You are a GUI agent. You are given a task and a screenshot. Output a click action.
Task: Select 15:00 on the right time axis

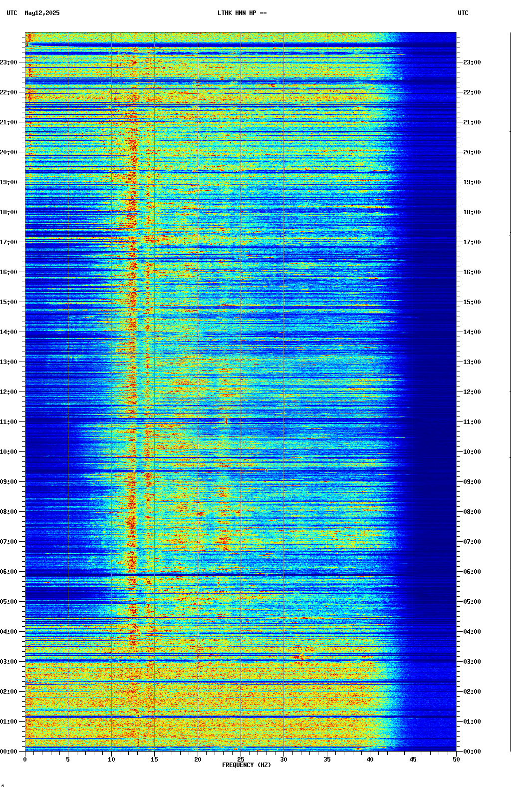click(472, 302)
